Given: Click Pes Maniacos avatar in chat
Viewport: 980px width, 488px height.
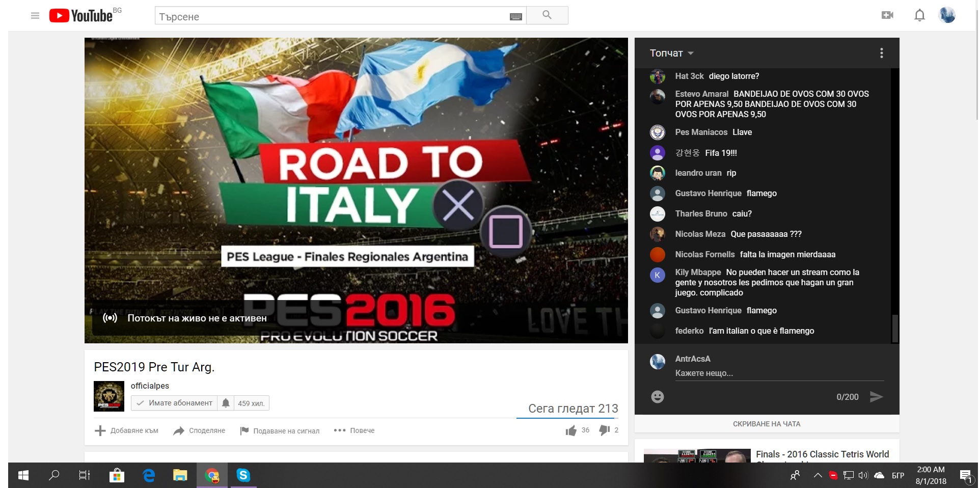Looking at the screenshot, I should 658,132.
